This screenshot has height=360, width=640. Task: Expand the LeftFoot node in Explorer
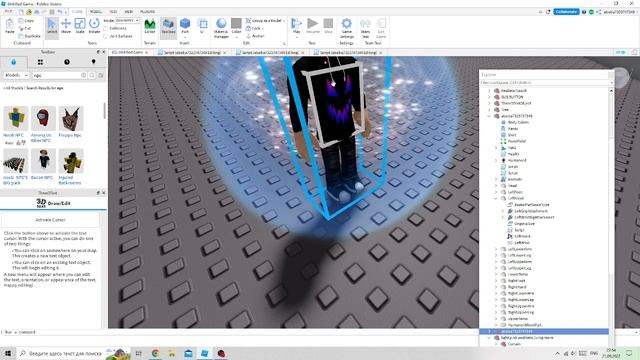click(496, 192)
